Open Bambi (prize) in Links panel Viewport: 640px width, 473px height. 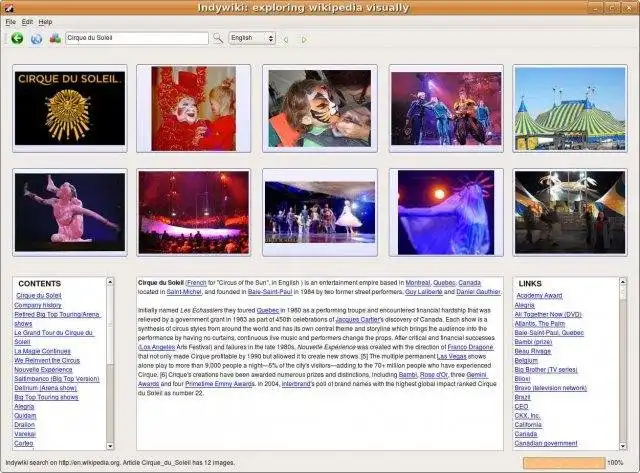[533, 342]
